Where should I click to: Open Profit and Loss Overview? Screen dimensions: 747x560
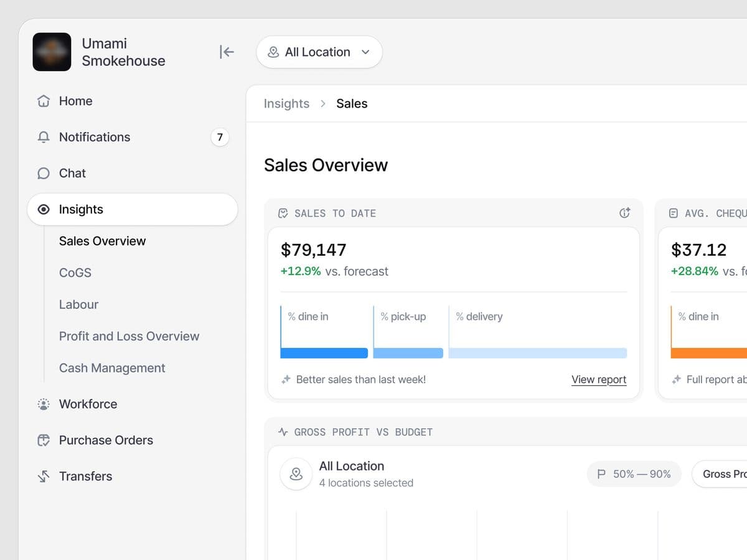pos(129,336)
